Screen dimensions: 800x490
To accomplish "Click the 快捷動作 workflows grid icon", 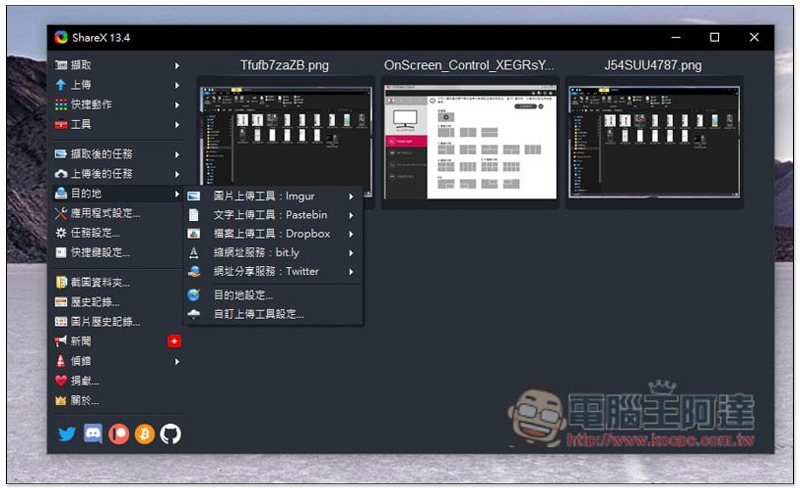I will click(61, 105).
